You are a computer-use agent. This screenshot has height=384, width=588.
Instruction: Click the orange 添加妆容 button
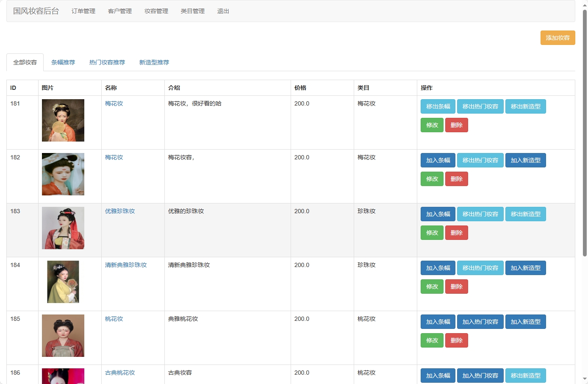click(x=557, y=38)
